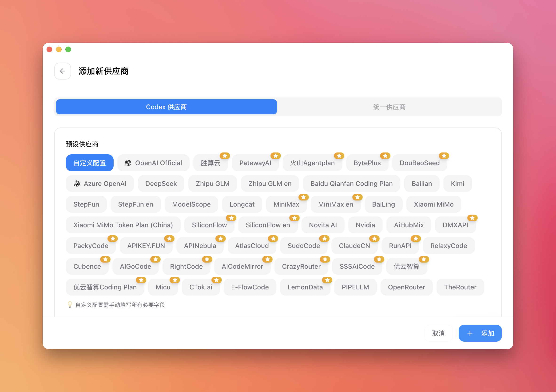Pick the 火山Agentplan preset
The image size is (556, 392).
[312, 163]
